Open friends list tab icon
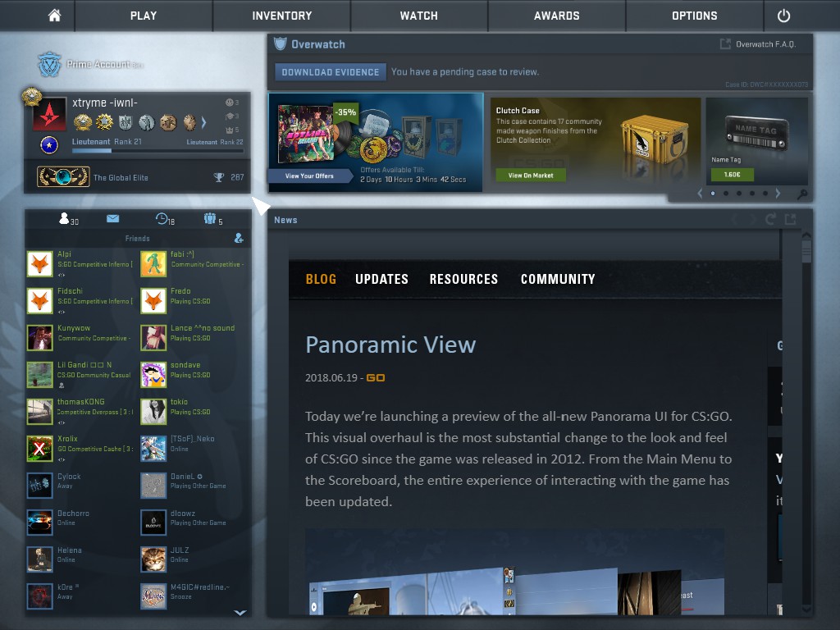This screenshot has width=840, height=630. click(64, 218)
